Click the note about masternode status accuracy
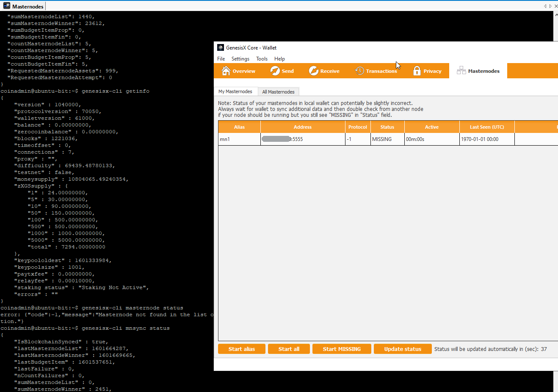 pyautogui.click(x=320, y=109)
